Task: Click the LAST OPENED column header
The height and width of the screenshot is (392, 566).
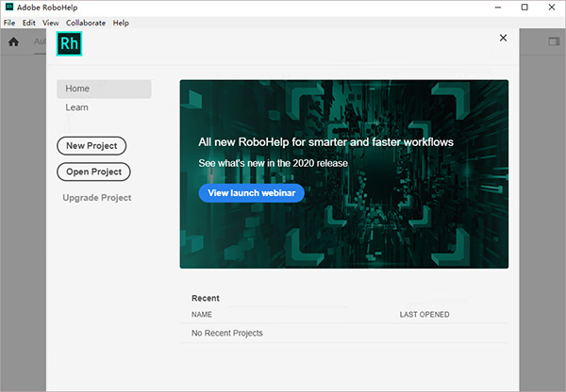Action: 424,315
